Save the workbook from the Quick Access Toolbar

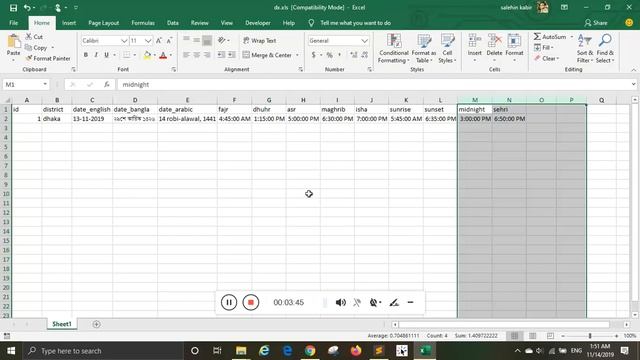click(x=13, y=8)
